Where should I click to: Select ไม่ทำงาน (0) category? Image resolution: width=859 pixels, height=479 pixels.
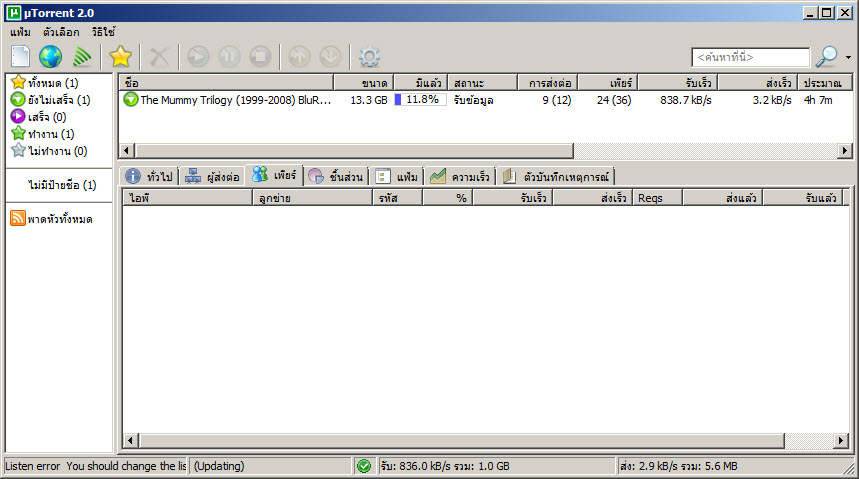pos(49,151)
